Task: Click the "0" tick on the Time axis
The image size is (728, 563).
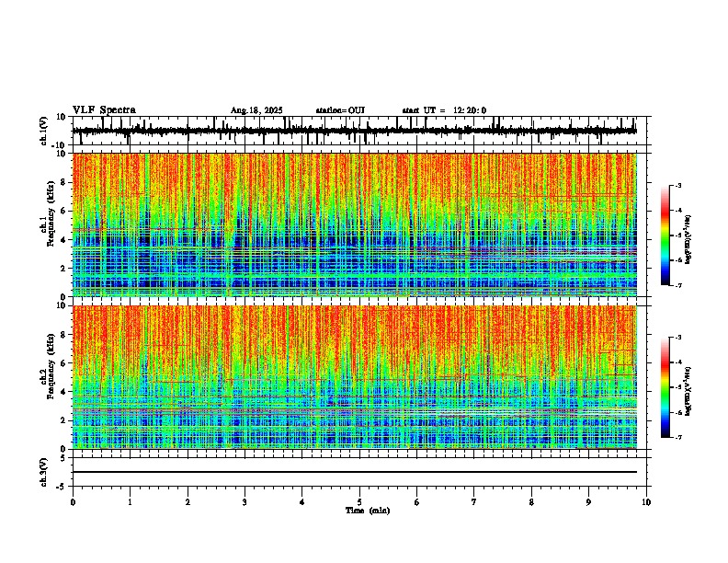Action: tap(73, 502)
